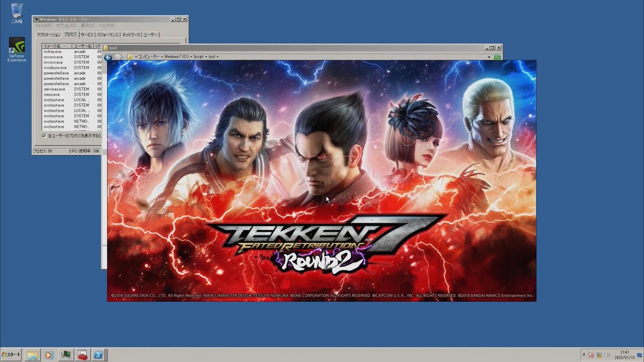The height and width of the screenshot is (362, 644).
Task: Open the 表示(V) menu in Task Manager
Action: pyautogui.click(x=88, y=25)
